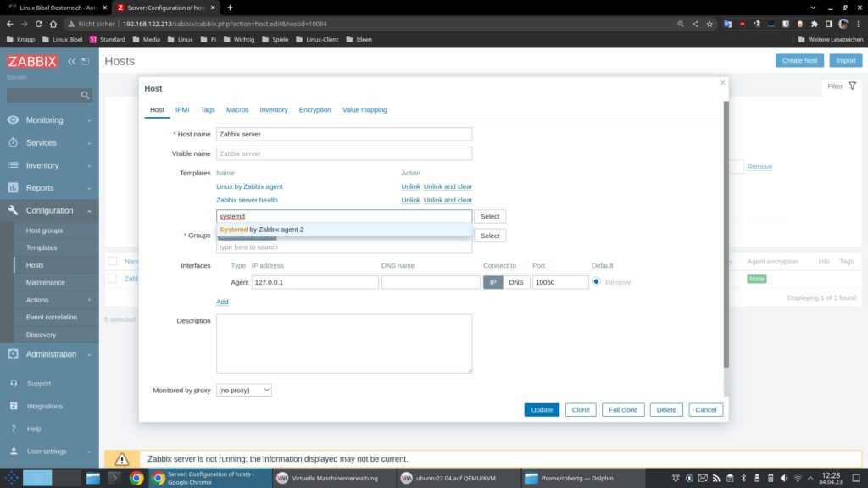
Task: Click the Administration gear icon
Action: 13,354
